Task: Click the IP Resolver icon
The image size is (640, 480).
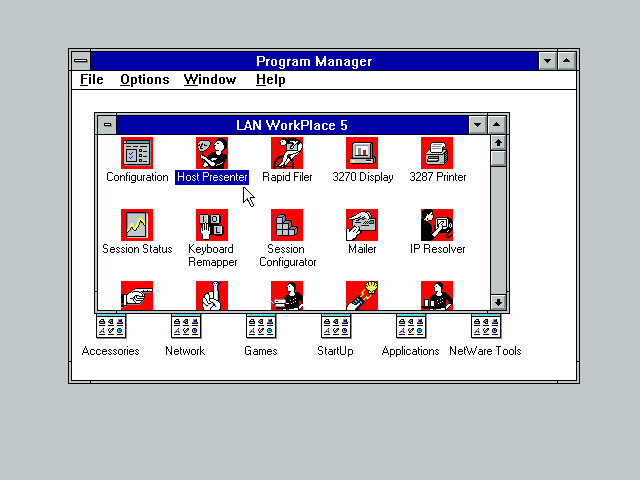Action: click(x=437, y=225)
